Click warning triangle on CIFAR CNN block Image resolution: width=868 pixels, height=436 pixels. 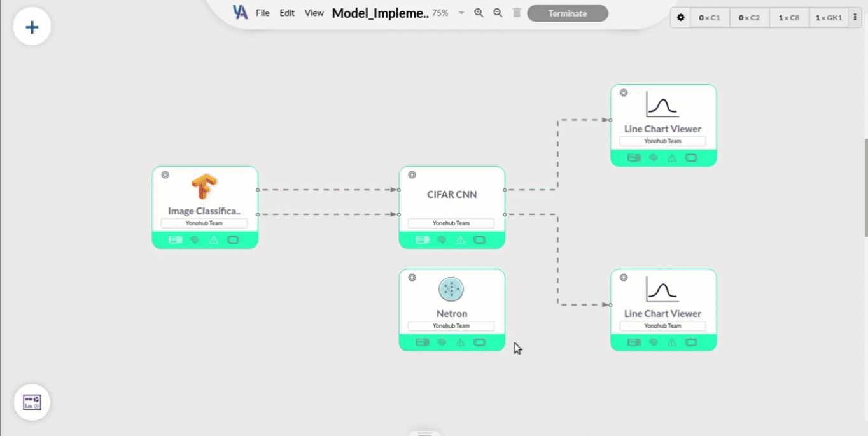(461, 240)
